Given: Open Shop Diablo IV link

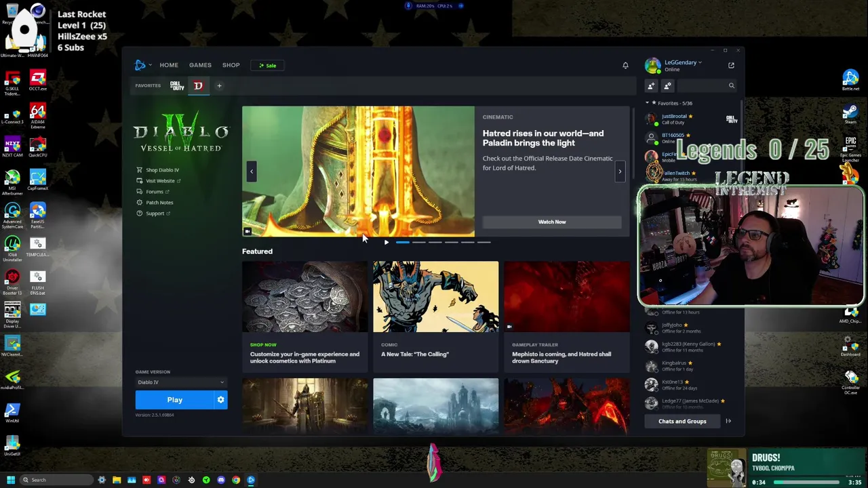Looking at the screenshot, I should [158, 170].
